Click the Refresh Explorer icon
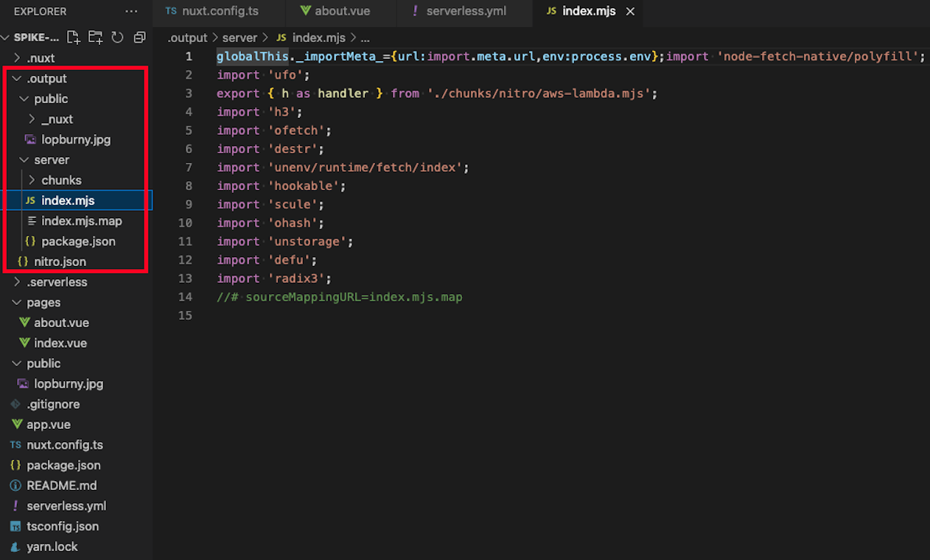This screenshot has height=560, width=930. (117, 36)
